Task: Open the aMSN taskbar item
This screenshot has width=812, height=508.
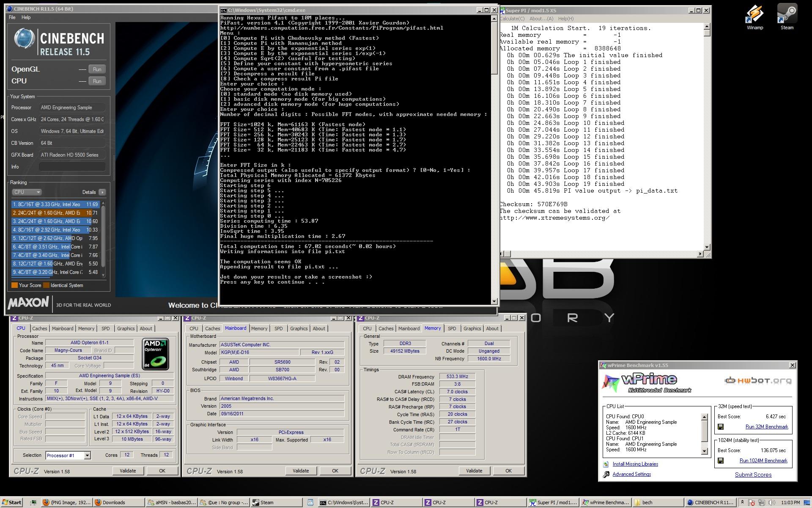Action: 171,502
